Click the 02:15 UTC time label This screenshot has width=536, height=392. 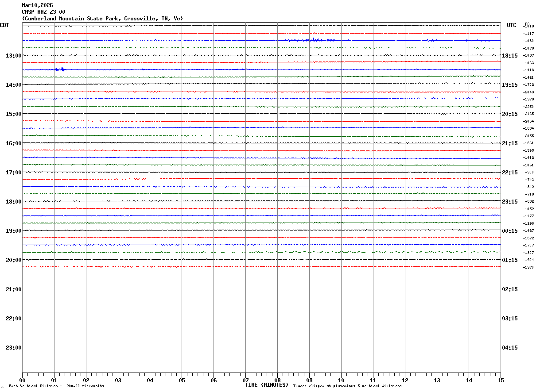pos(510,289)
